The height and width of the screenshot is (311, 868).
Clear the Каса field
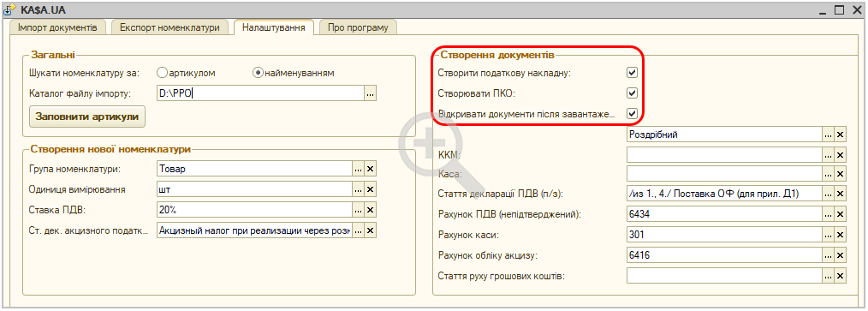coord(841,174)
